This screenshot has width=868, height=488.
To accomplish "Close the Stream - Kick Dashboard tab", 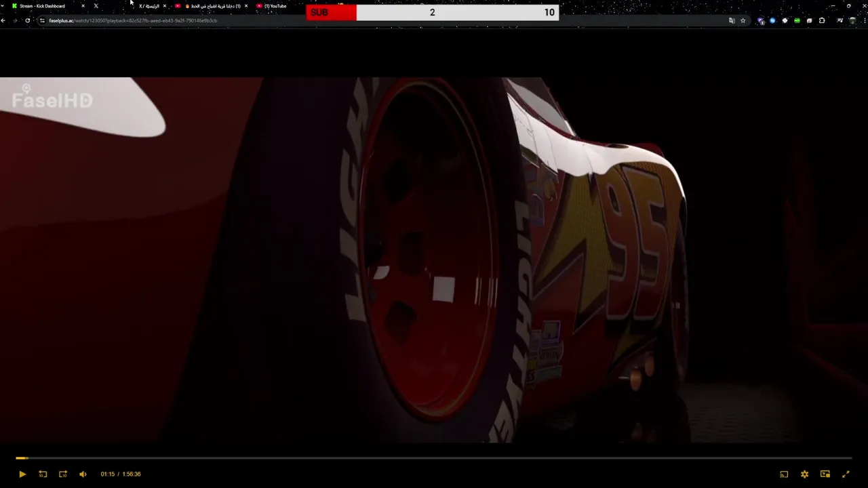I will pos(83,6).
